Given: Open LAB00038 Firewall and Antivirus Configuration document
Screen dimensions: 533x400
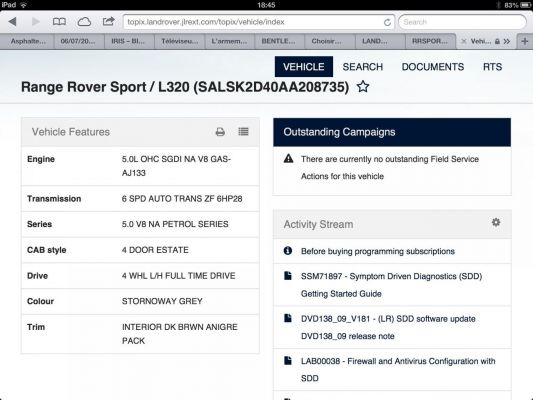Looking at the screenshot, I should click(x=398, y=370).
